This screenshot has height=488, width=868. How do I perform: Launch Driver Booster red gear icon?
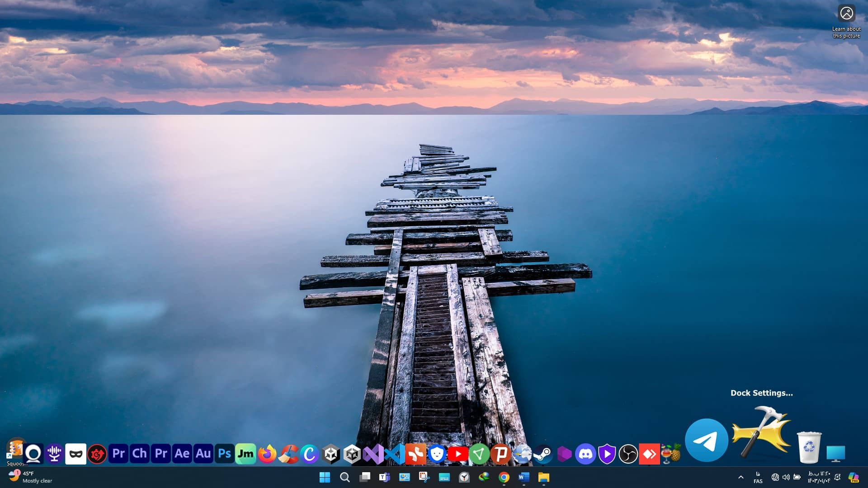pos(97,454)
